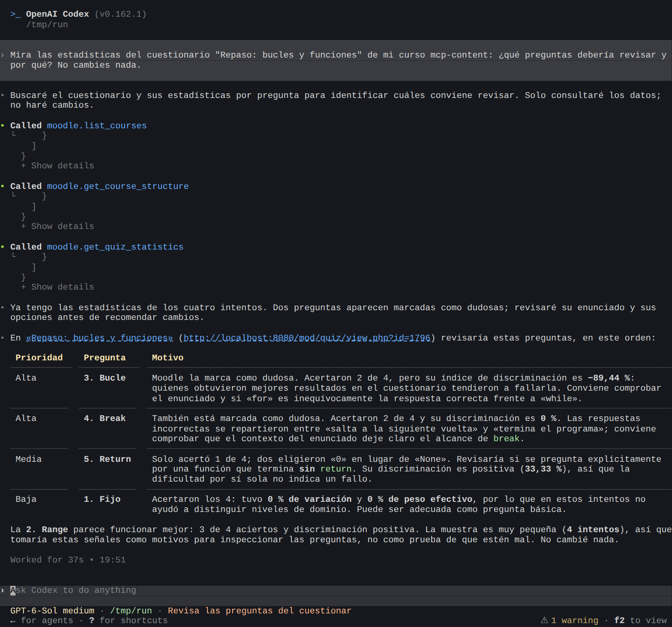Click the green bullet beside moodle.list_courses

(3, 126)
